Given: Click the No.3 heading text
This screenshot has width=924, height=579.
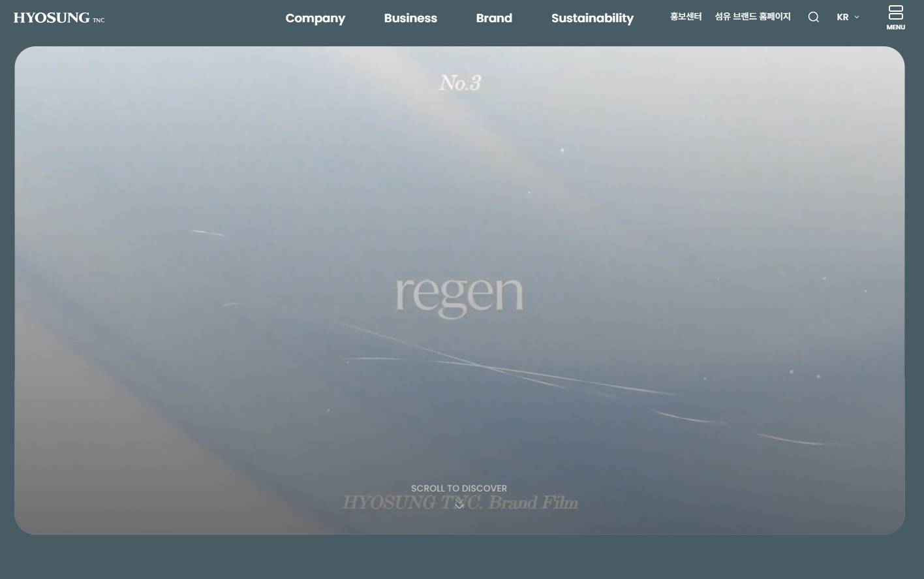Looking at the screenshot, I should 460,83.
